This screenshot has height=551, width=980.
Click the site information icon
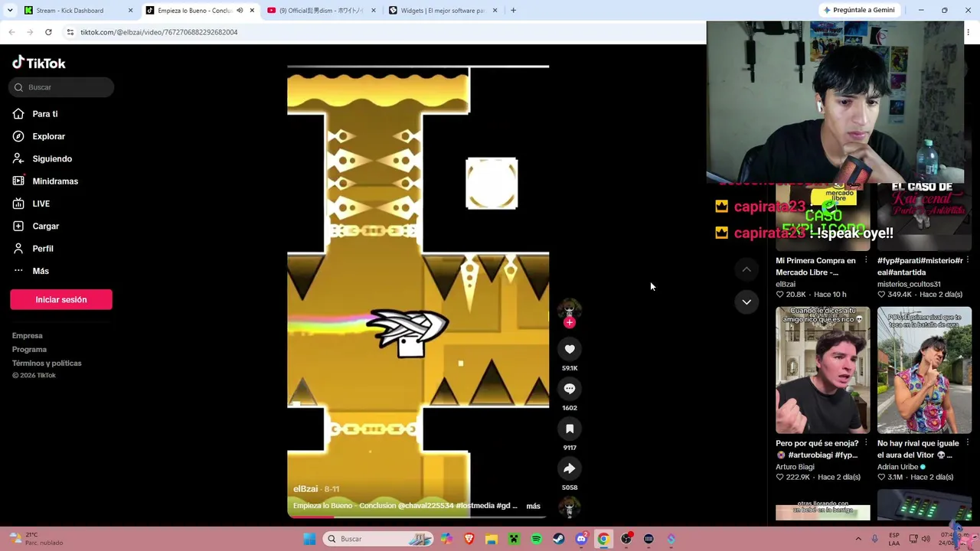tap(70, 32)
